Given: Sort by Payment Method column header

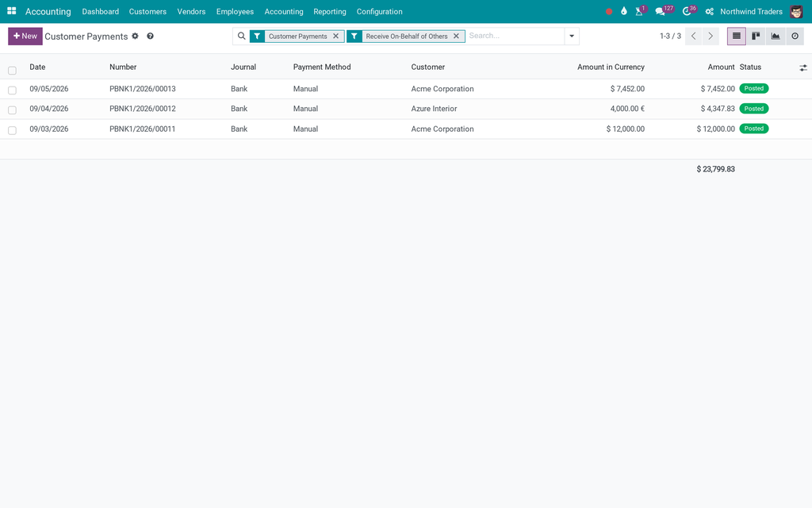Looking at the screenshot, I should click(x=322, y=67).
